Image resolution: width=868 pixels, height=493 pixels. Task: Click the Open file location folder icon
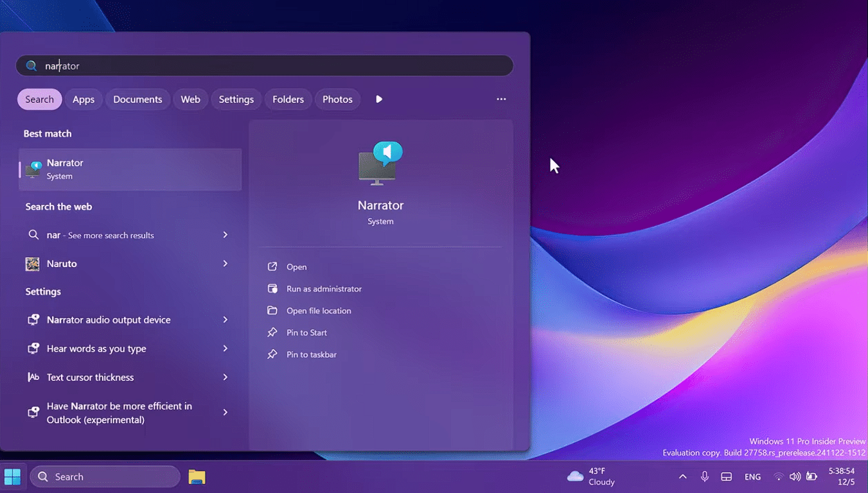click(x=272, y=311)
